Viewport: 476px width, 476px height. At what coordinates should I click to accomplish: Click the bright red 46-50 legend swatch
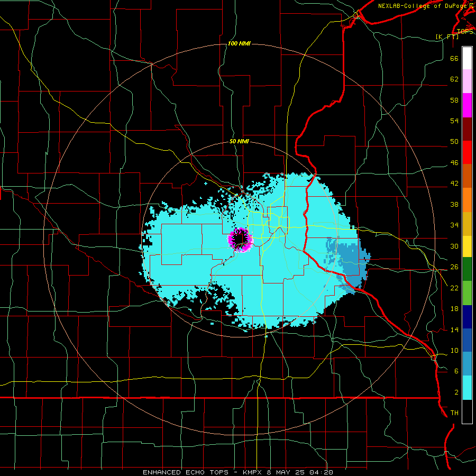point(467,152)
